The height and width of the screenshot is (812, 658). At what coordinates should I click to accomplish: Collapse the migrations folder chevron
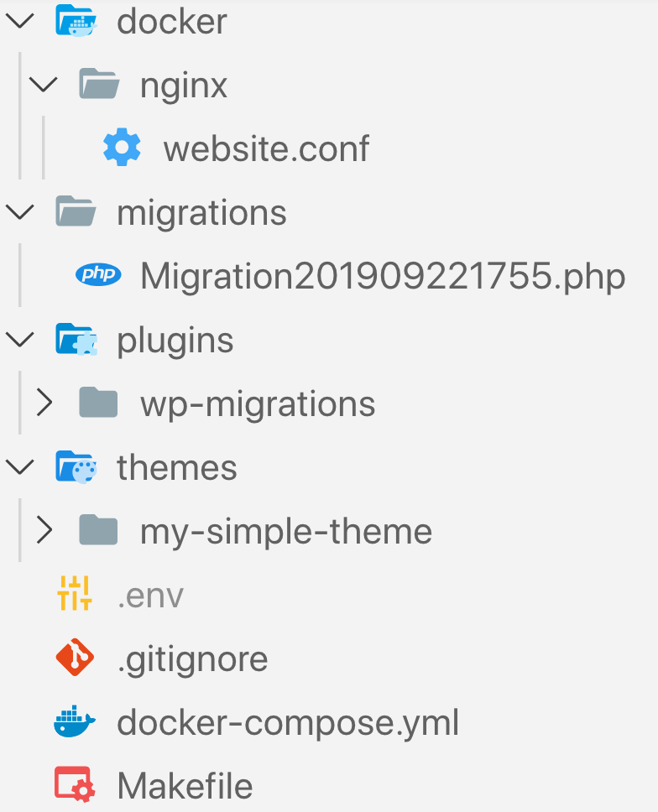20,211
